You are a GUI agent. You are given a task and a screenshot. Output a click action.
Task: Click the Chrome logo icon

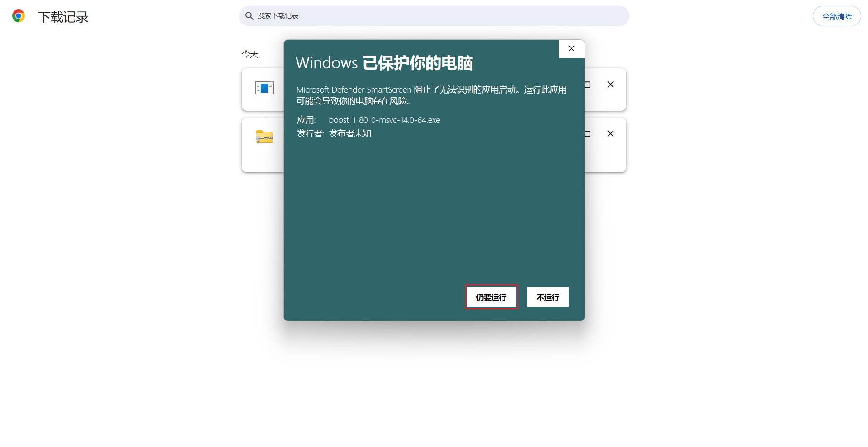click(x=19, y=16)
